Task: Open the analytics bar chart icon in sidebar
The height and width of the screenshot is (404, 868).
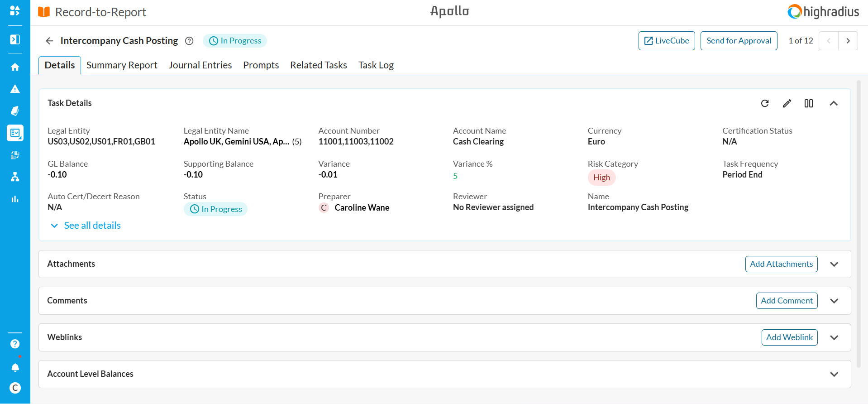Action: pyautogui.click(x=15, y=199)
